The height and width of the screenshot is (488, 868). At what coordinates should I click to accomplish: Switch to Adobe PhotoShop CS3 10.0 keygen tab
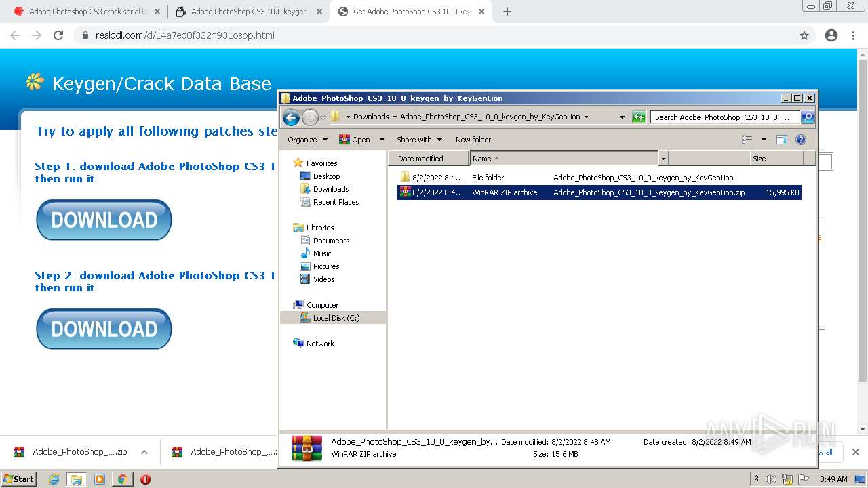coord(249,12)
